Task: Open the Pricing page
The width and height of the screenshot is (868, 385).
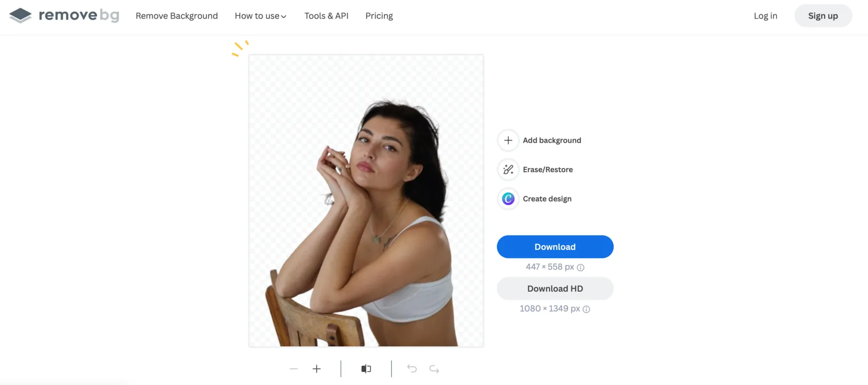Action: click(x=379, y=16)
